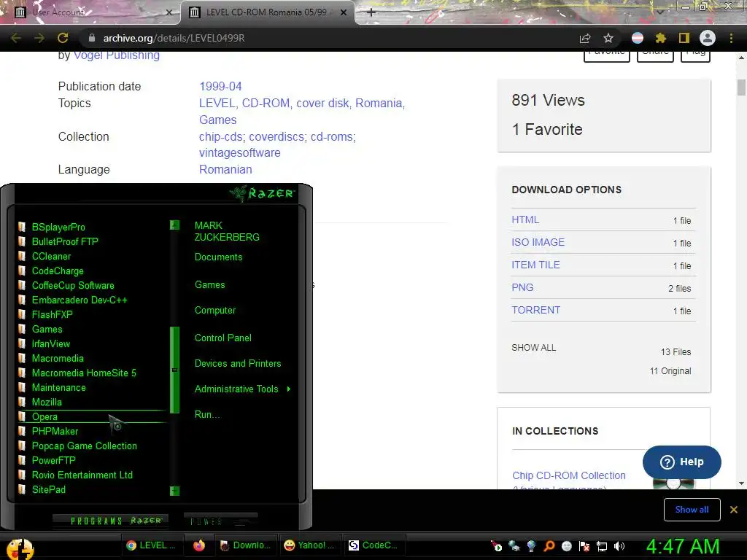Image resolution: width=747 pixels, height=560 pixels.
Task: Download the ISO IMAGE file
Action: (538, 242)
